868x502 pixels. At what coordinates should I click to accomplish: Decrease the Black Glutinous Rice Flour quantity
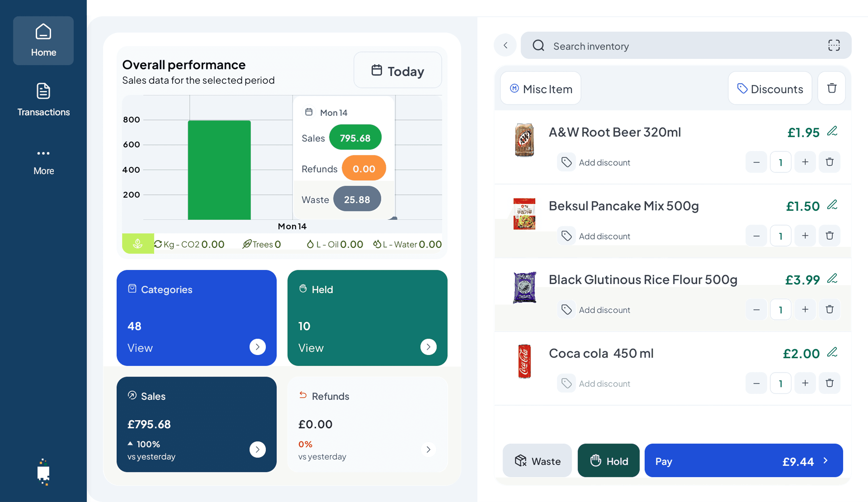tap(756, 309)
